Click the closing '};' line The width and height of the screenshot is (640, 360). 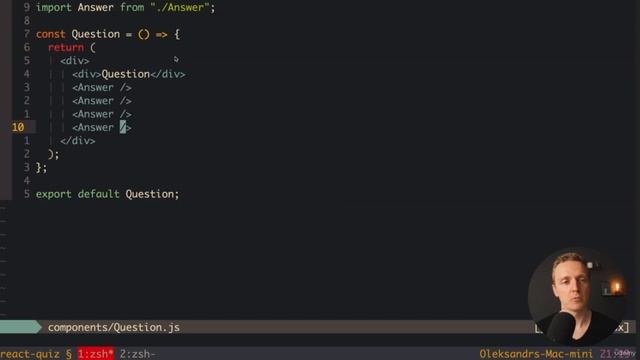42,167
